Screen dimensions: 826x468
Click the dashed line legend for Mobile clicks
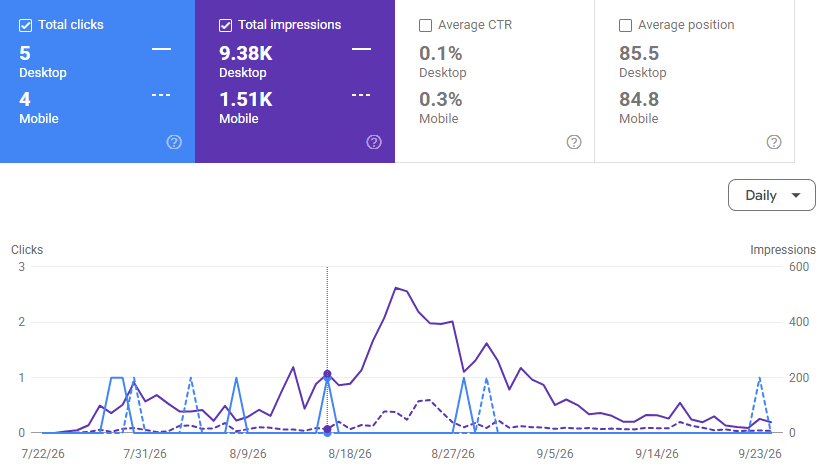(x=161, y=95)
